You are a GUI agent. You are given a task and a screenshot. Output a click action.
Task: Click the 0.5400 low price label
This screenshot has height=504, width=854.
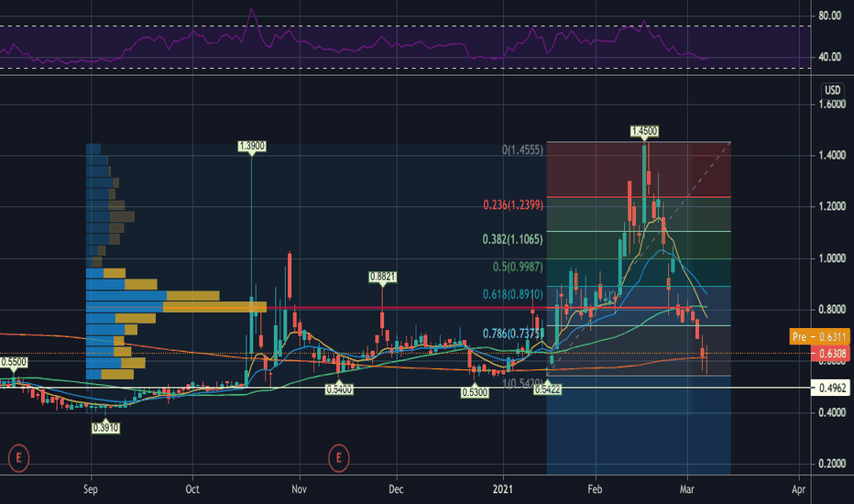coord(339,389)
